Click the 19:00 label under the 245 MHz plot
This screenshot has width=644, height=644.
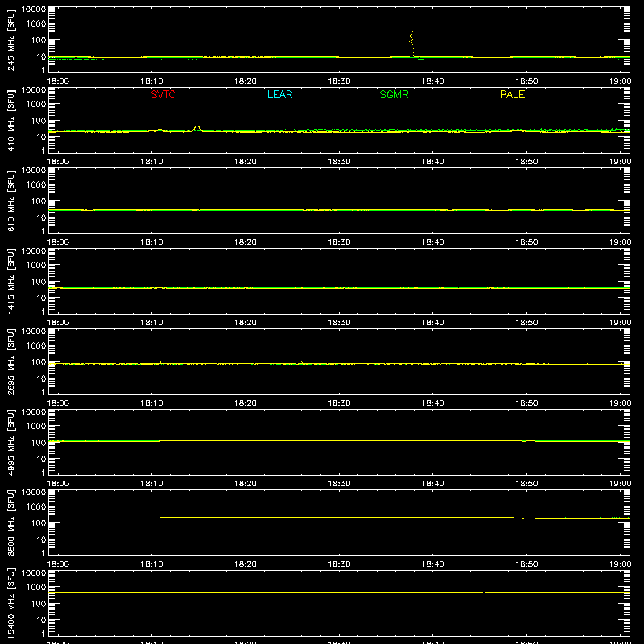pos(620,81)
